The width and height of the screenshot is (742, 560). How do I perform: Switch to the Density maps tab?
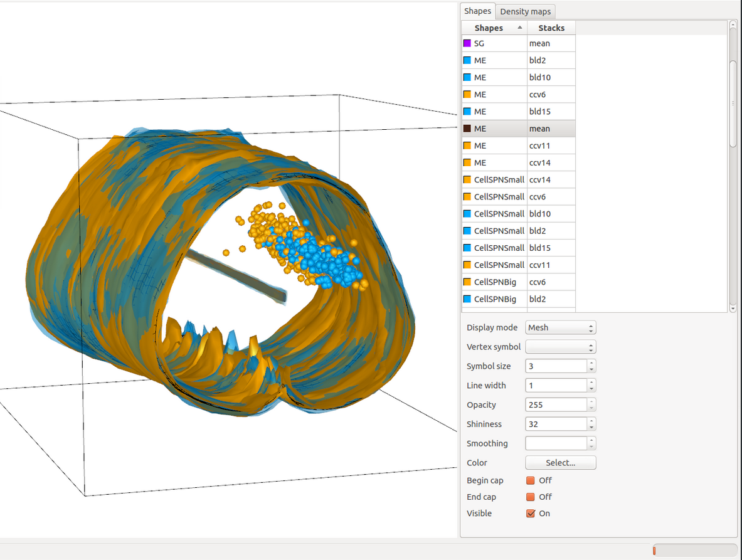point(526,11)
